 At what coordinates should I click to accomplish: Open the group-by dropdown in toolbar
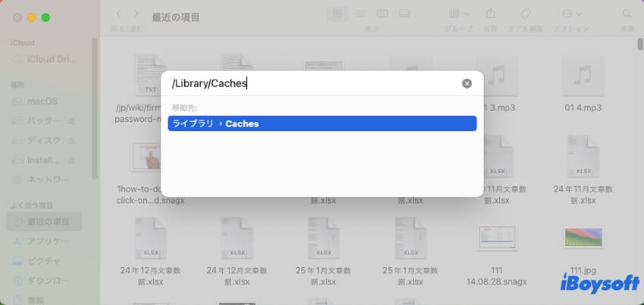click(459, 14)
